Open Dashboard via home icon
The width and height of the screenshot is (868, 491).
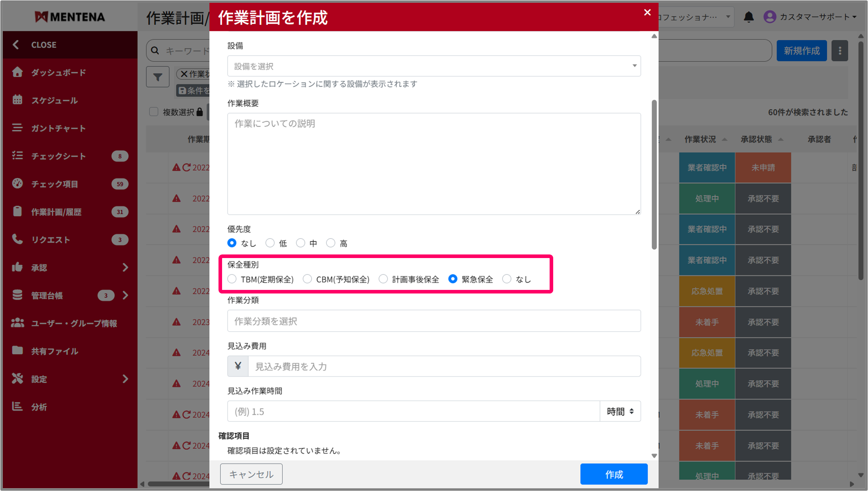pyautogui.click(x=18, y=72)
